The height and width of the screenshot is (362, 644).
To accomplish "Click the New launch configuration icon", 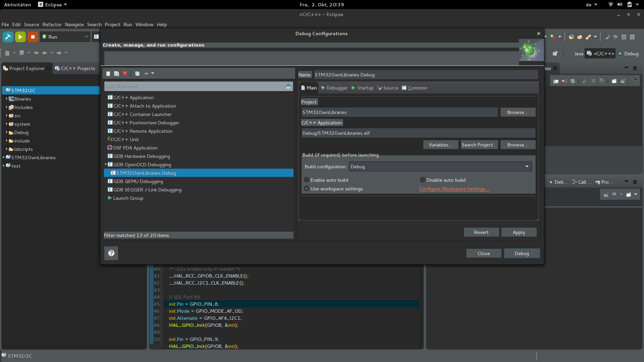I will 108,73.
